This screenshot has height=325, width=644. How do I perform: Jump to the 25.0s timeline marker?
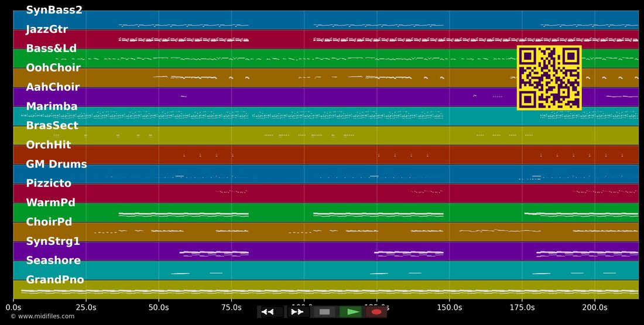pyautogui.click(x=86, y=307)
